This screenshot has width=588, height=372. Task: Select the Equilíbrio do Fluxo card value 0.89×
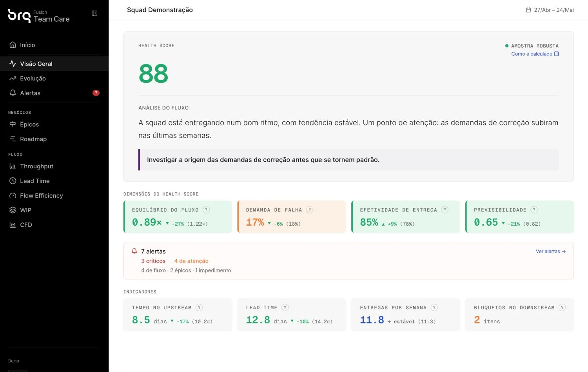pos(147,222)
